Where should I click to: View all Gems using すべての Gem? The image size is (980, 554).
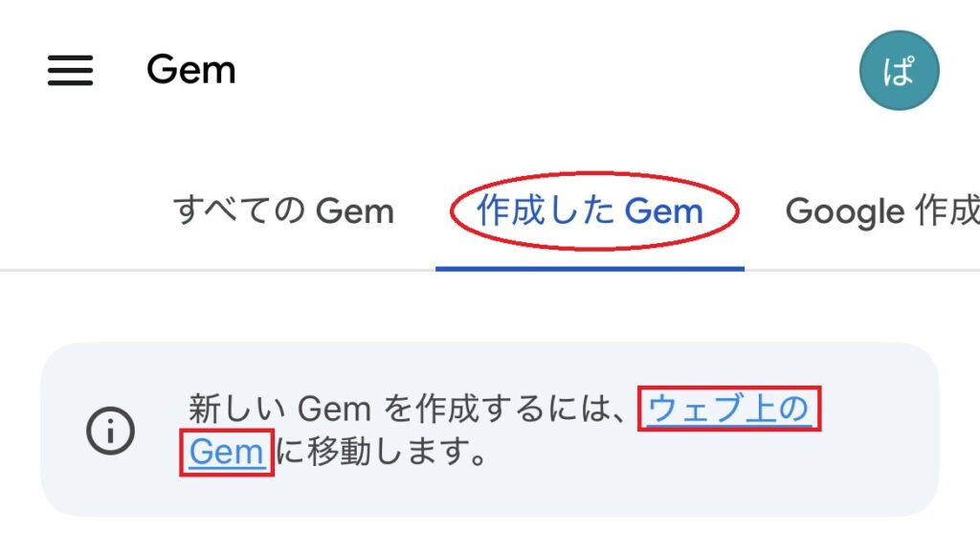(283, 211)
